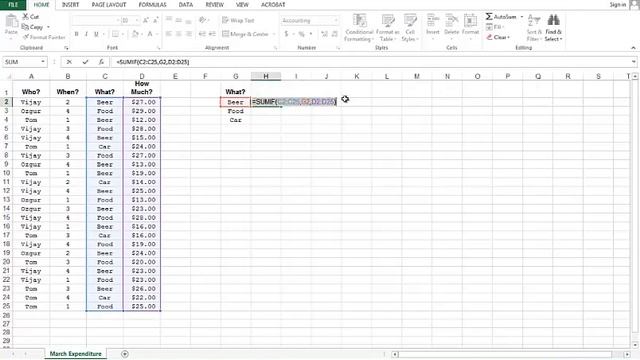Open the Clear menu

(498, 37)
